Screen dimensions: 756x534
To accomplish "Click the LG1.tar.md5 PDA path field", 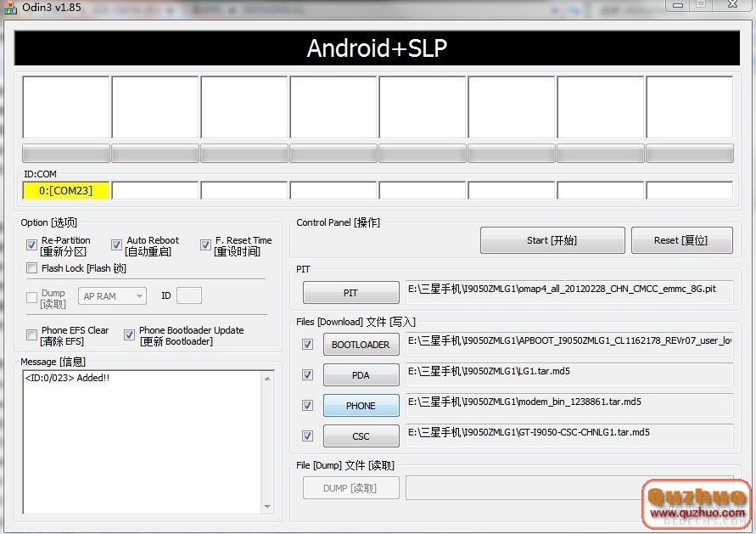I will point(569,374).
